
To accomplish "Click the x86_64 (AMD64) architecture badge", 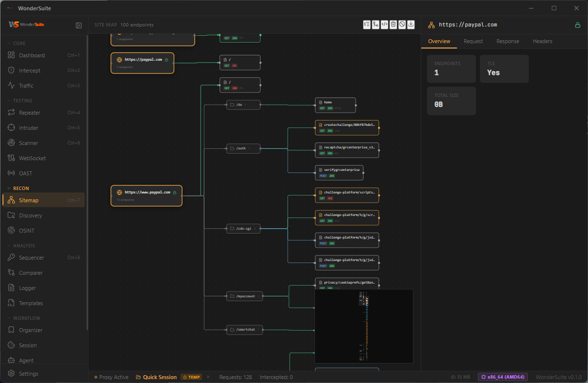I will click(503, 377).
